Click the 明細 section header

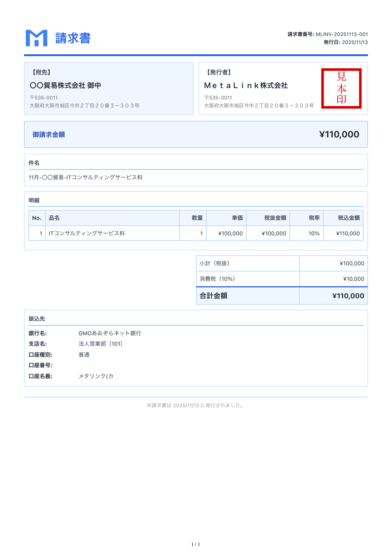coord(33,200)
